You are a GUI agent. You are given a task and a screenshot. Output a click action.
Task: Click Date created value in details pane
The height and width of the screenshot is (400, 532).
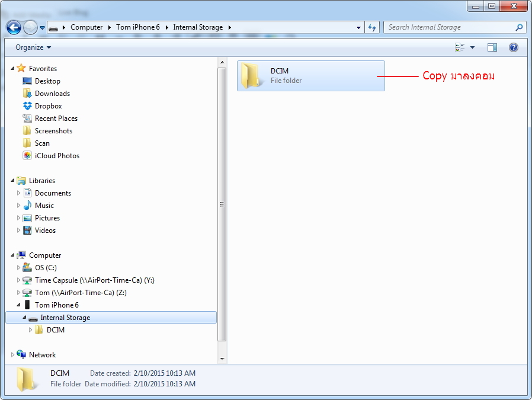(165, 373)
